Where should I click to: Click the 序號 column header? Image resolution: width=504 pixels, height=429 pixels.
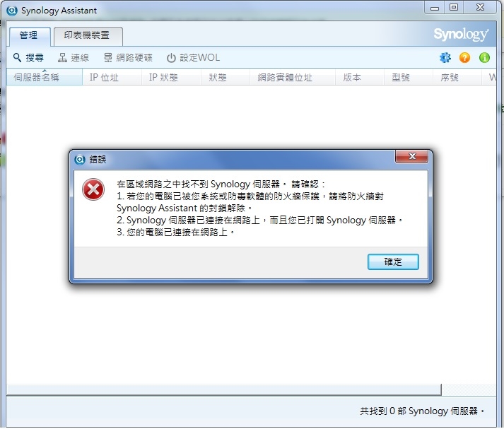[457, 77]
